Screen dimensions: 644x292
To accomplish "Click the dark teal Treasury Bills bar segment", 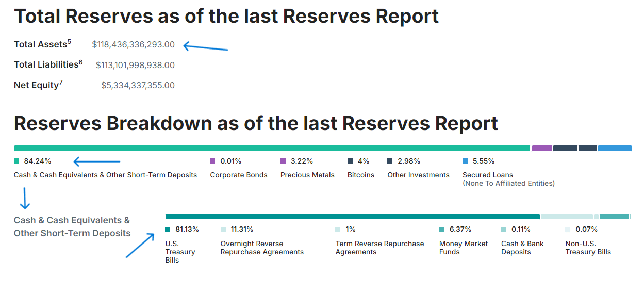I will coord(352,217).
